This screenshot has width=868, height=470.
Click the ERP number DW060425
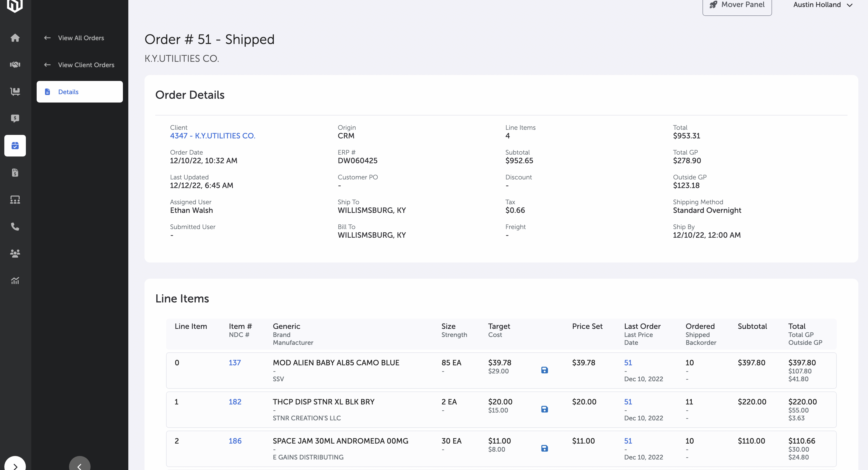(x=357, y=161)
